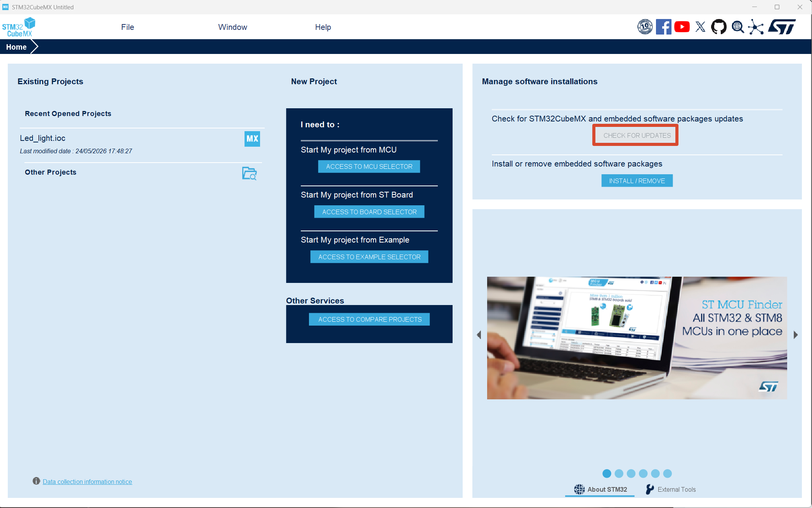
Task: Open the File menu
Action: tap(128, 27)
